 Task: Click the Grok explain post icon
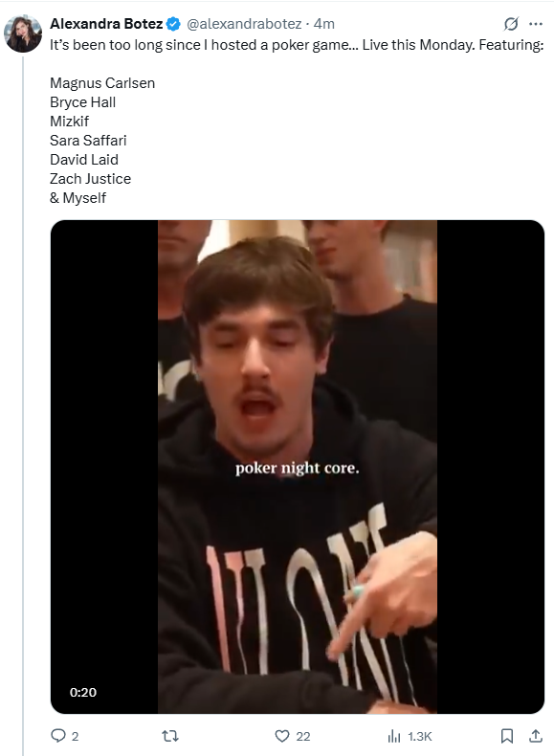click(x=511, y=24)
